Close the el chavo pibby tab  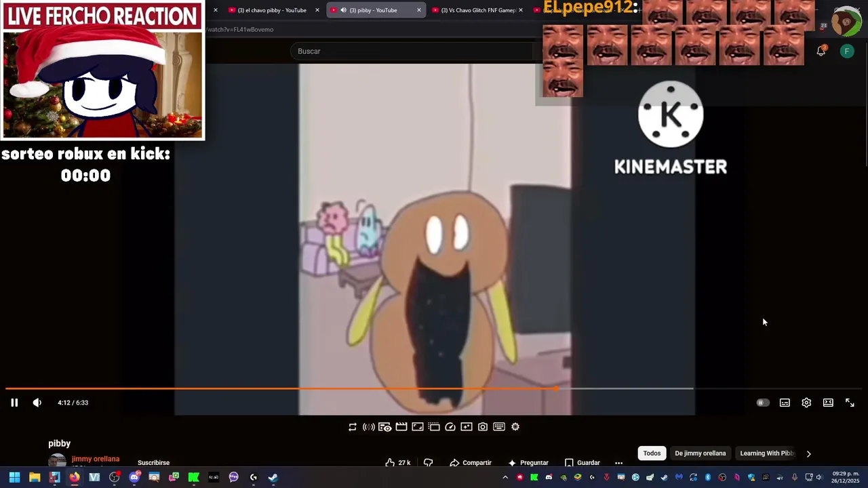(317, 10)
